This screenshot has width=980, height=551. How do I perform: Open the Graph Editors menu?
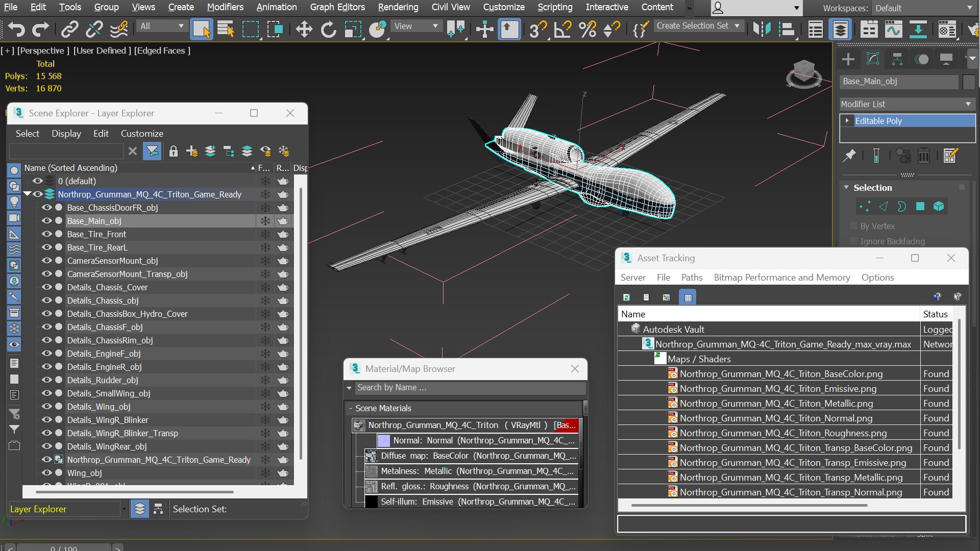337,7
